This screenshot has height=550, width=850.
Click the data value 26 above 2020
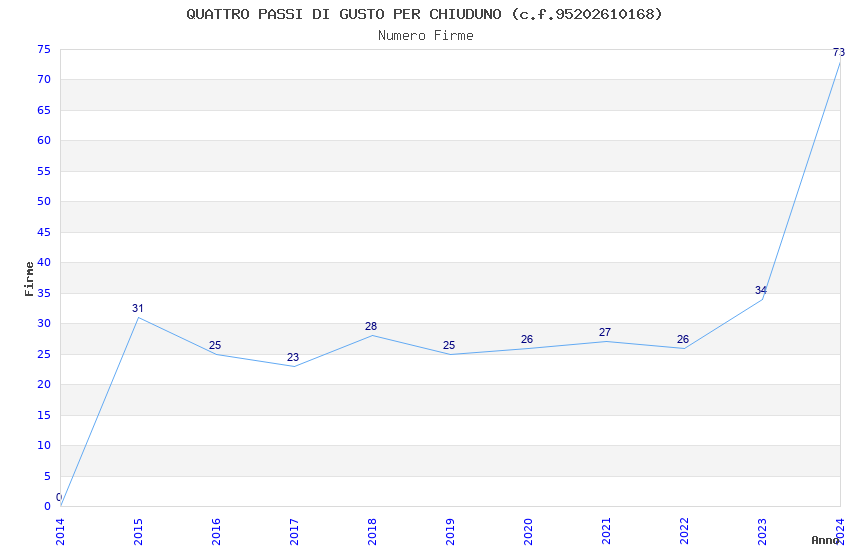coord(527,339)
